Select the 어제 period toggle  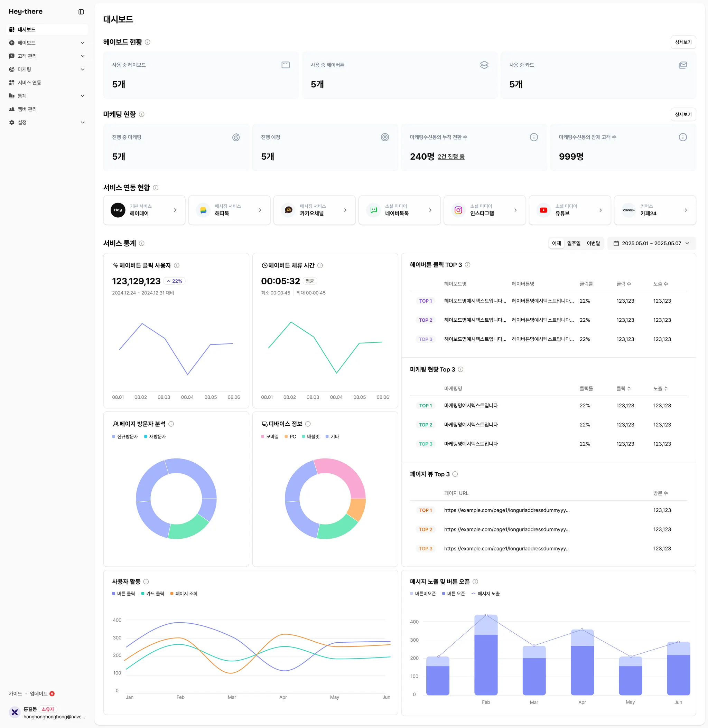pyautogui.click(x=556, y=243)
